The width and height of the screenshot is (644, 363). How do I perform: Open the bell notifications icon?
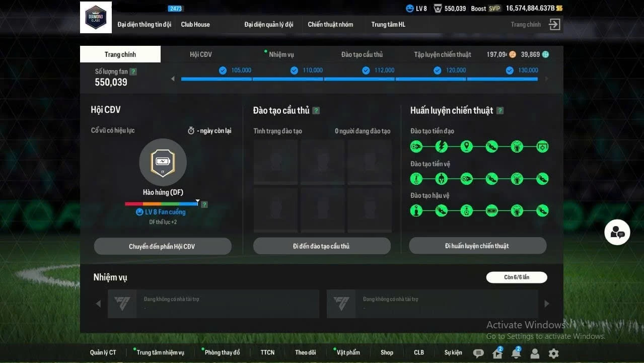pyautogui.click(x=516, y=353)
